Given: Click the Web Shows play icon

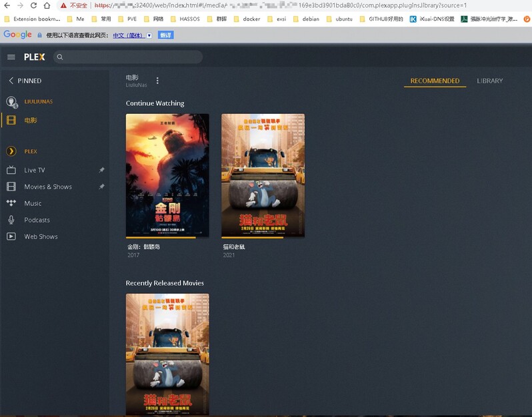Looking at the screenshot, I should click(x=11, y=236).
